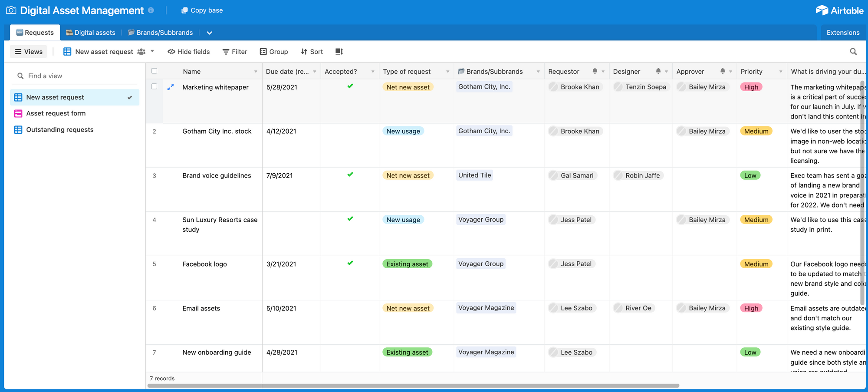Open the search magnifier icon in toolbar
This screenshot has height=392, width=868.
tap(853, 52)
